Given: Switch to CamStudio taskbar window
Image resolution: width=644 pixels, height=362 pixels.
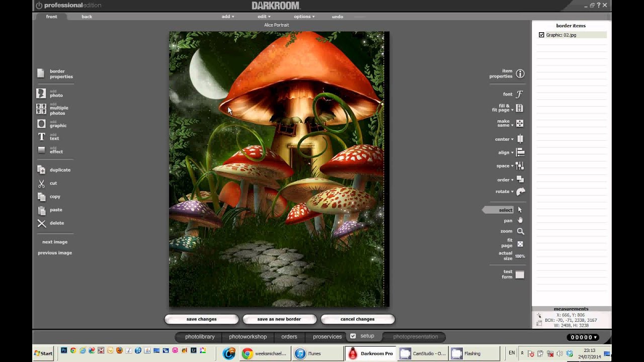Looking at the screenshot, I should tap(423, 353).
